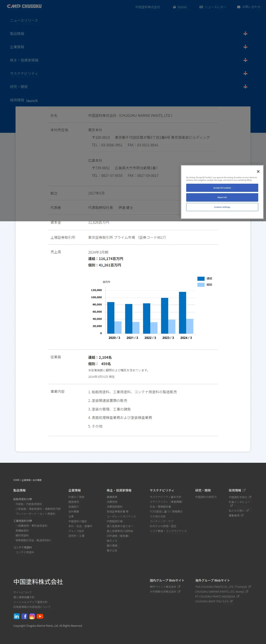Viewport: 266px width, 644px height.
Task: Expand the サステナビリティ menu section
Action: pyautogui.click(x=245, y=73)
